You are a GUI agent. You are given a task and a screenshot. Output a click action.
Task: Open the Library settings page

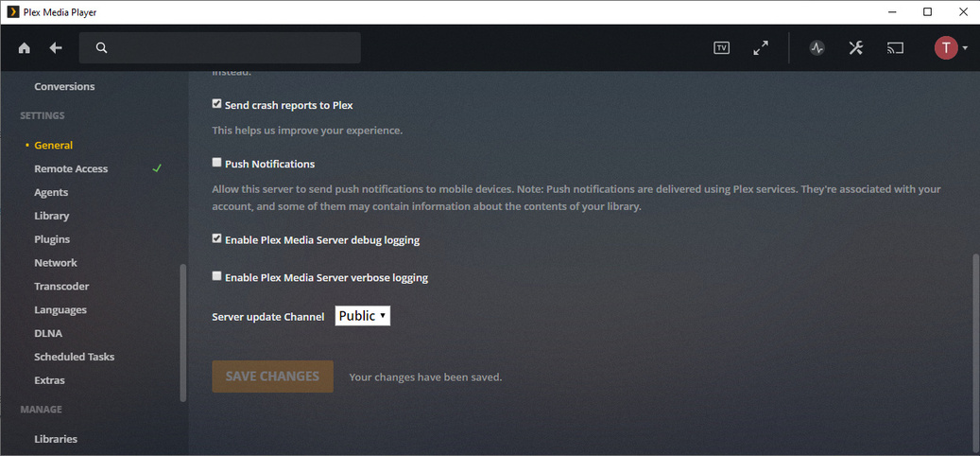point(52,216)
